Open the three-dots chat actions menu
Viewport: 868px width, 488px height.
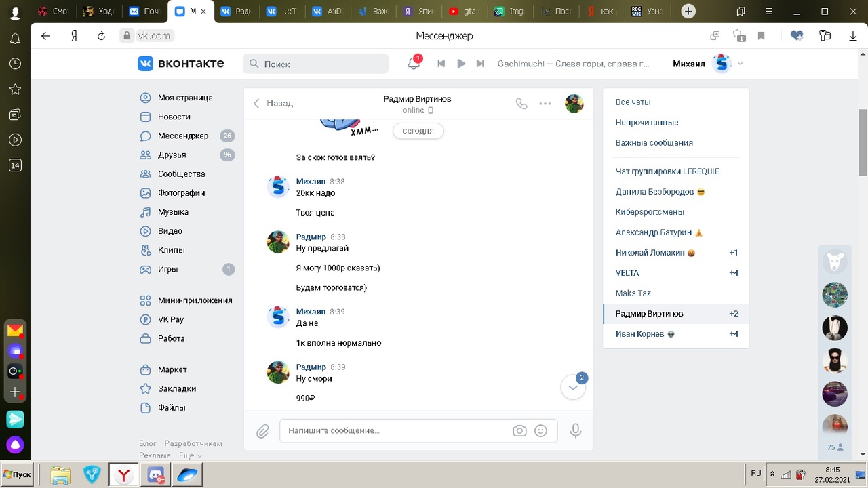545,104
